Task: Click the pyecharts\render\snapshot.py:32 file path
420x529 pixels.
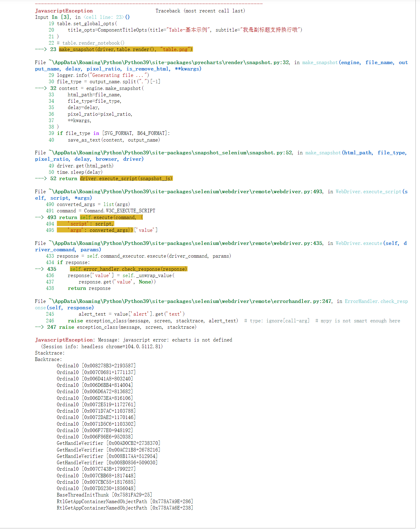Action: pos(169,63)
